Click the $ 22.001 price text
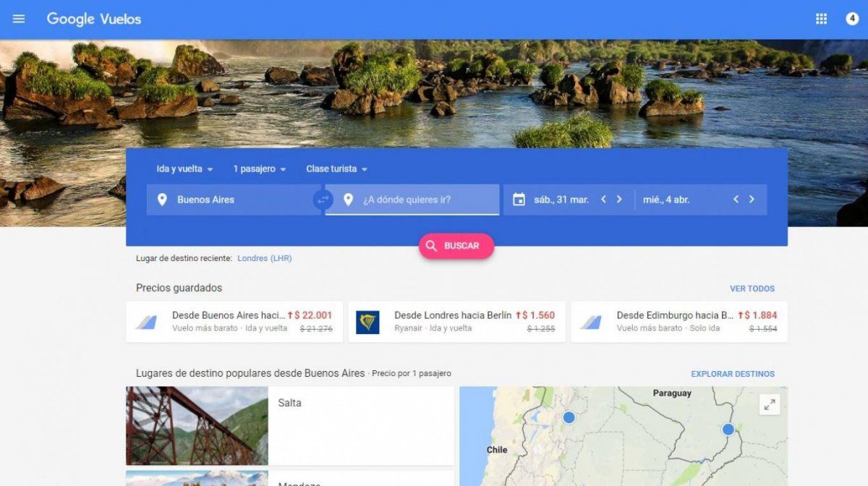Viewport: 868px width, 486px height. coord(313,315)
